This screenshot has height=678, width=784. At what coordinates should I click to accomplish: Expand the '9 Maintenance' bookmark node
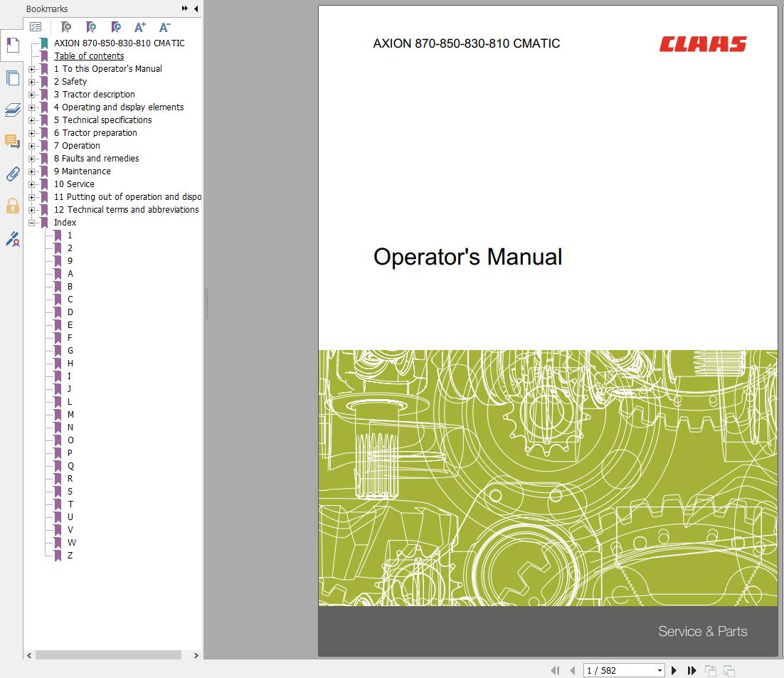point(31,171)
